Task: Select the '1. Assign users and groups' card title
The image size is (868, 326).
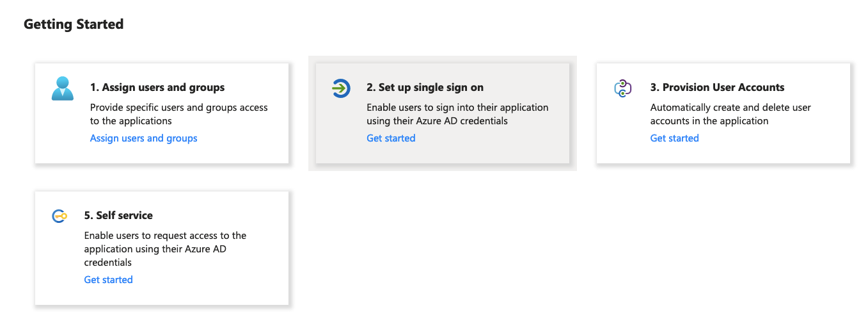Action: click(157, 88)
